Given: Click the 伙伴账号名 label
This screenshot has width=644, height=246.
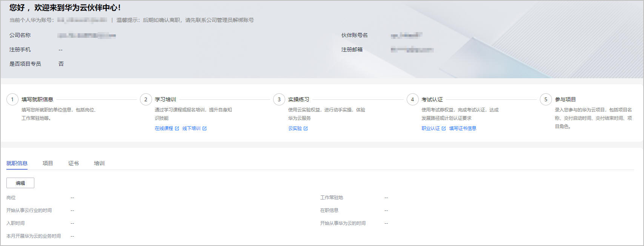Looking at the screenshot, I should [354, 35].
